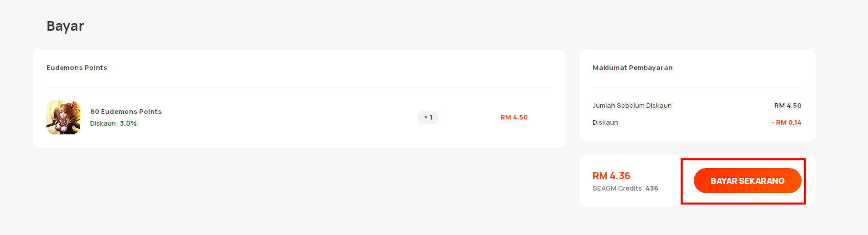Click the 436 credits number

(x=652, y=189)
